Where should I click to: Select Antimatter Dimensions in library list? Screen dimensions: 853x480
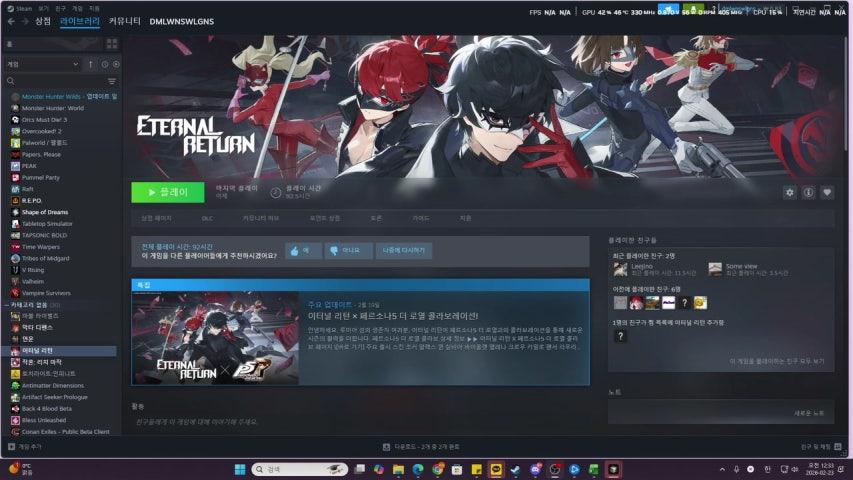click(x=53, y=385)
